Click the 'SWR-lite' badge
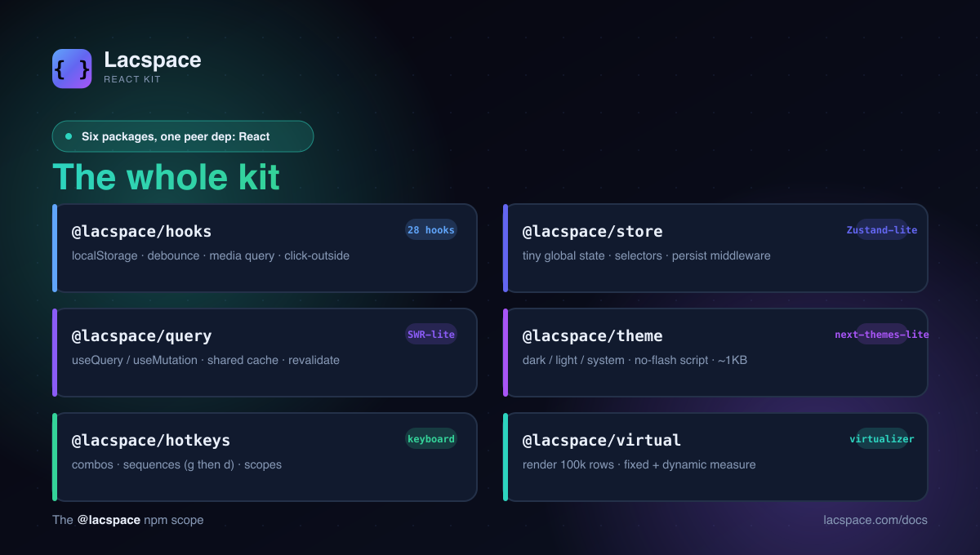Screen dimensions: 980x555 (x=431, y=335)
